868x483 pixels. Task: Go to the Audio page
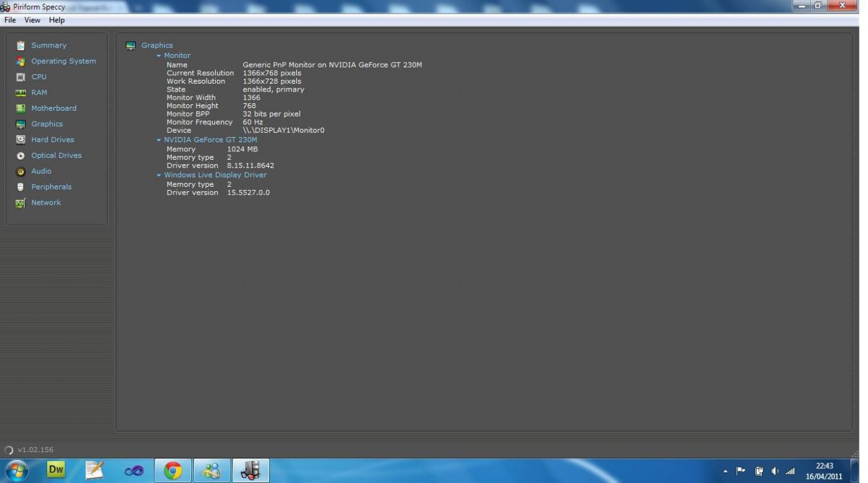(41, 171)
